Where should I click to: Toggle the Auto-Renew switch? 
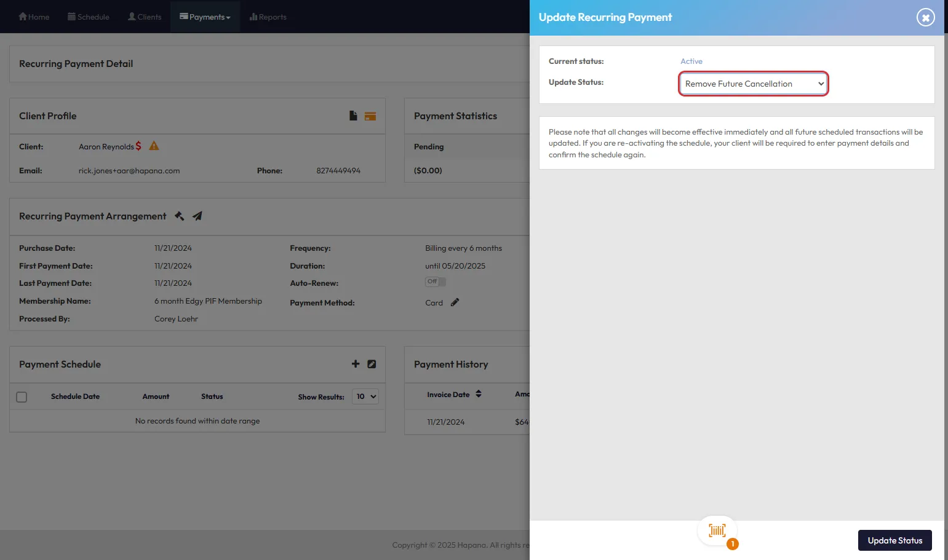(x=436, y=282)
